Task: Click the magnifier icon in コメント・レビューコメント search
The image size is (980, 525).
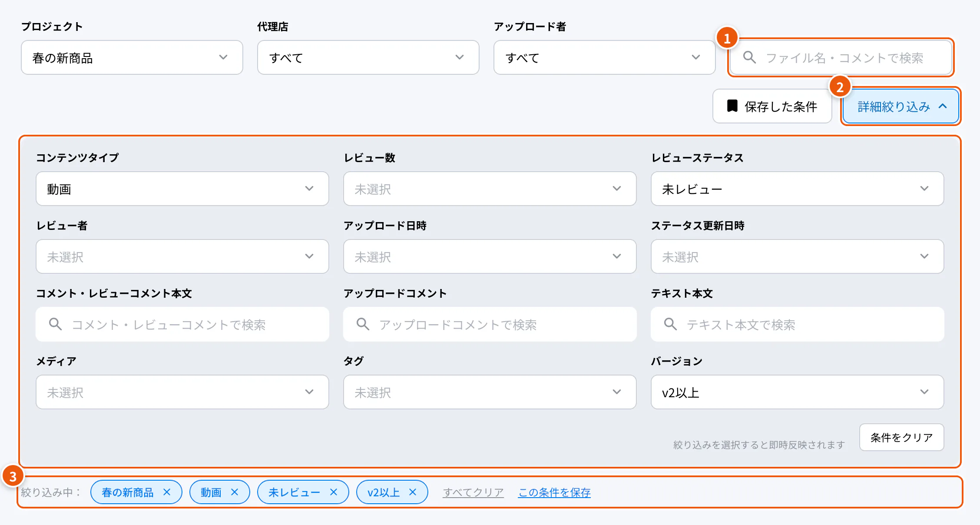Action: pyautogui.click(x=55, y=324)
